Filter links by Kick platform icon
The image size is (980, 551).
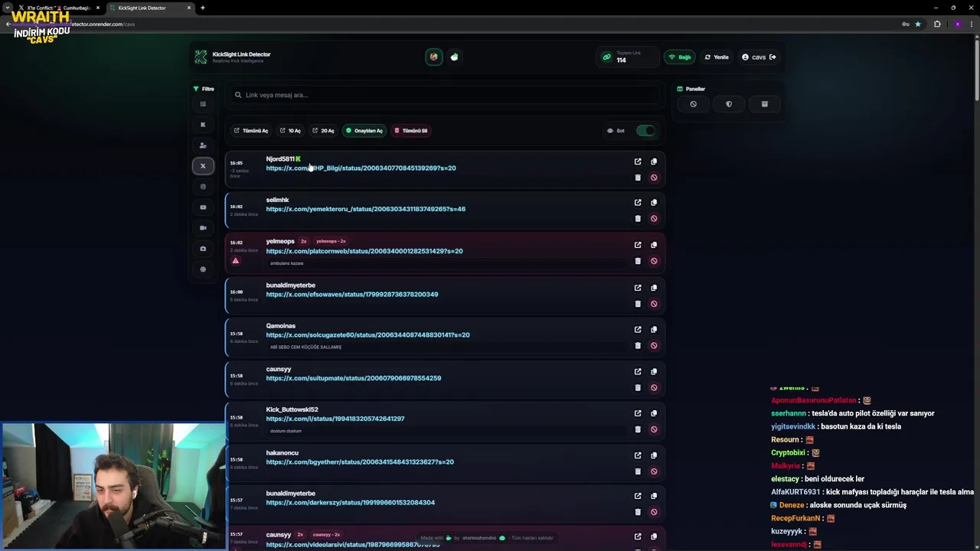tap(203, 125)
